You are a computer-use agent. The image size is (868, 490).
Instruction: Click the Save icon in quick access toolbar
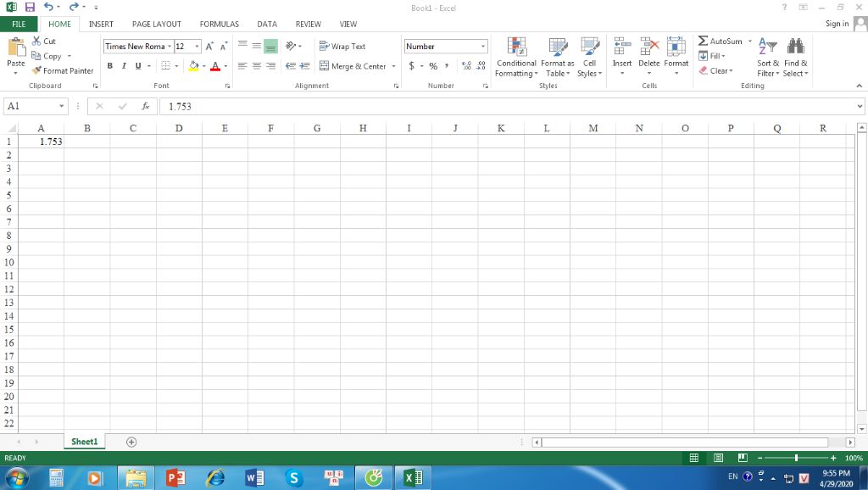(30, 7)
